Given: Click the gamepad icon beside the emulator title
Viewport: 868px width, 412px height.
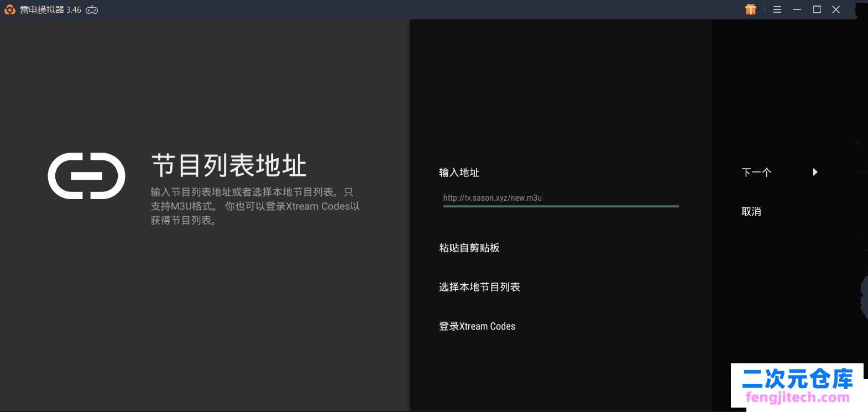Looking at the screenshot, I should click(92, 10).
